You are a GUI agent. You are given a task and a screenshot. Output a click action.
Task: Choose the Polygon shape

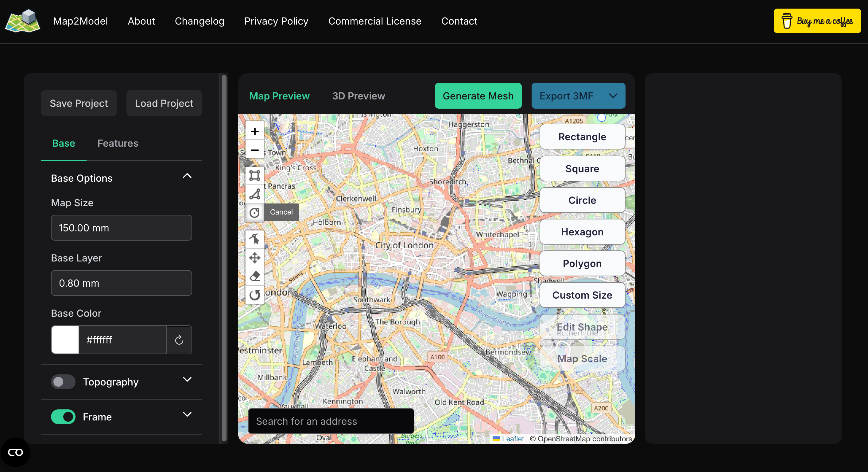(x=582, y=263)
